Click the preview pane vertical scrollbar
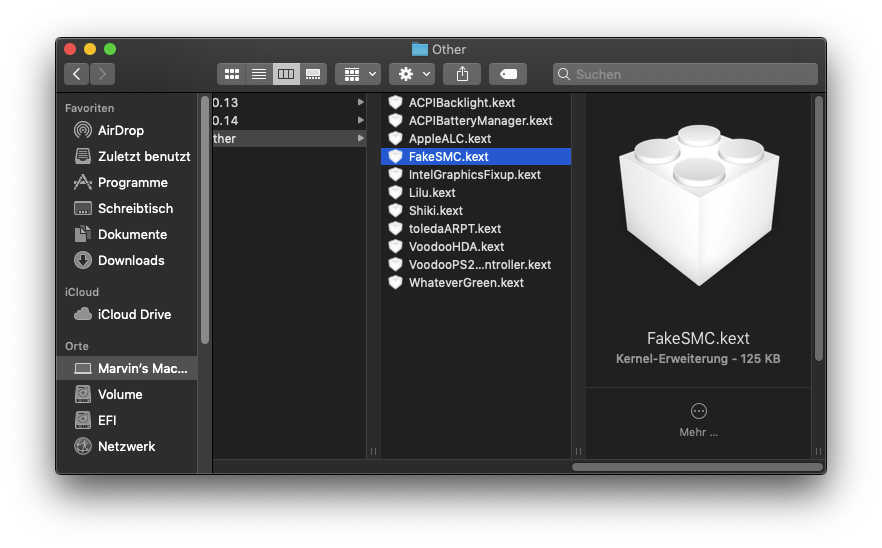 point(819,228)
